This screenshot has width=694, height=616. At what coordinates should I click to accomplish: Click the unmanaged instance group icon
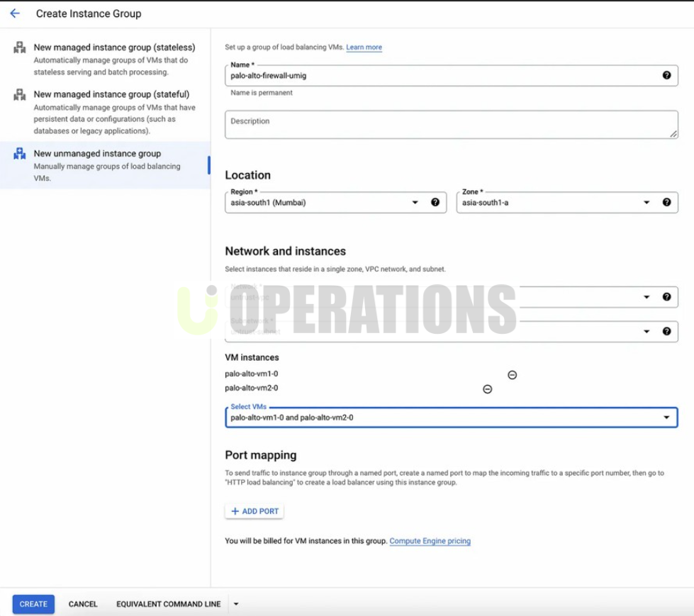tap(19, 154)
